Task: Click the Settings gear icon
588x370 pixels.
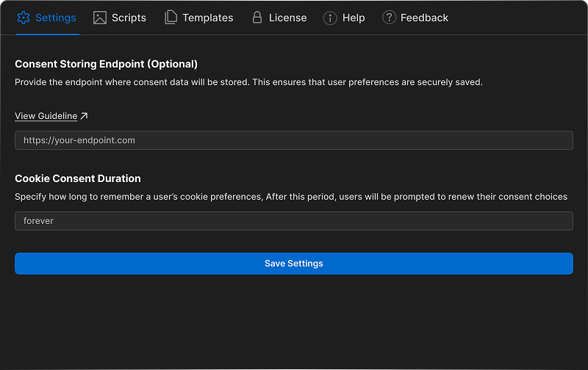Action: 23,18
